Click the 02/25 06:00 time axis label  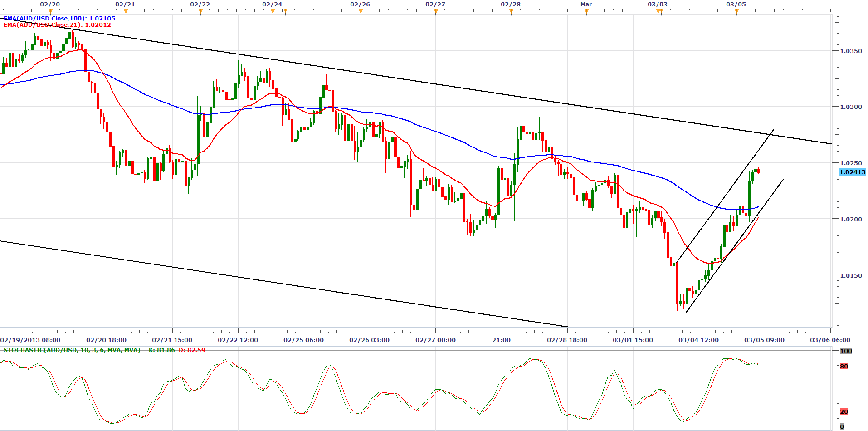pyautogui.click(x=303, y=340)
